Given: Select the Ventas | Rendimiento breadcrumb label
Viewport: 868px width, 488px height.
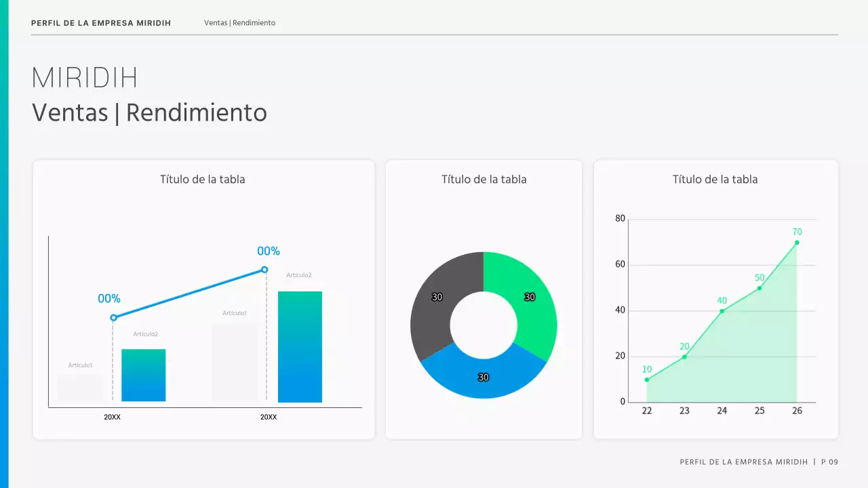Looking at the screenshot, I should pyautogui.click(x=239, y=22).
